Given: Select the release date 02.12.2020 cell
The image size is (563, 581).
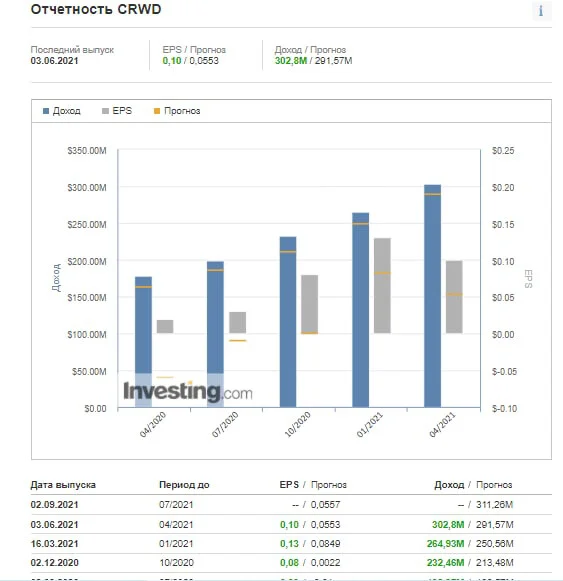Looking at the screenshot, I should 54,562.
